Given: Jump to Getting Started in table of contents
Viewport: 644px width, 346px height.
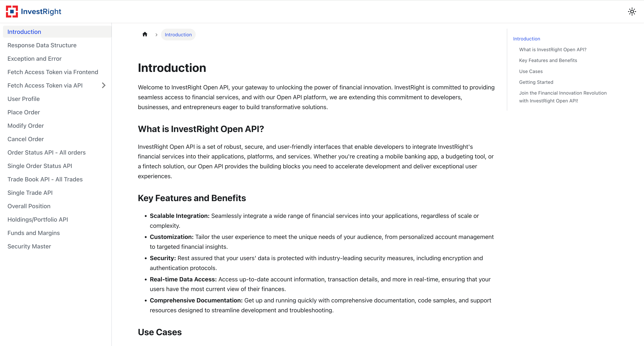Looking at the screenshot, I should [x=536, y=82].
